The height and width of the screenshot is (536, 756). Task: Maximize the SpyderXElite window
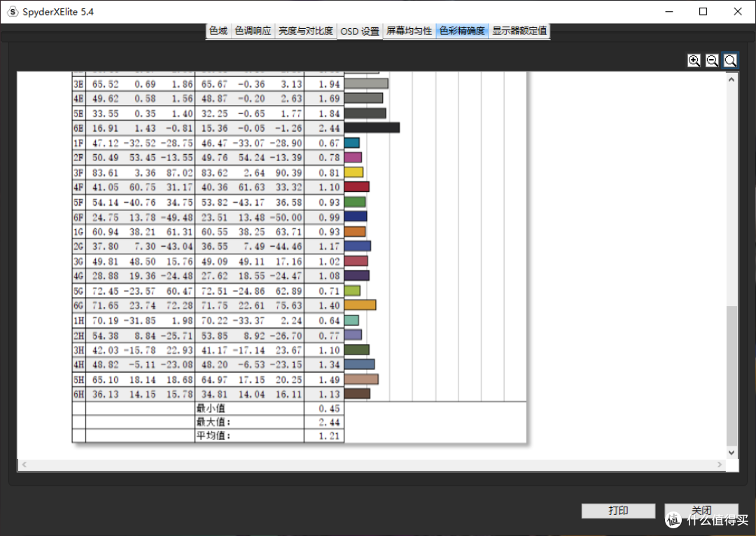[703, 12]
